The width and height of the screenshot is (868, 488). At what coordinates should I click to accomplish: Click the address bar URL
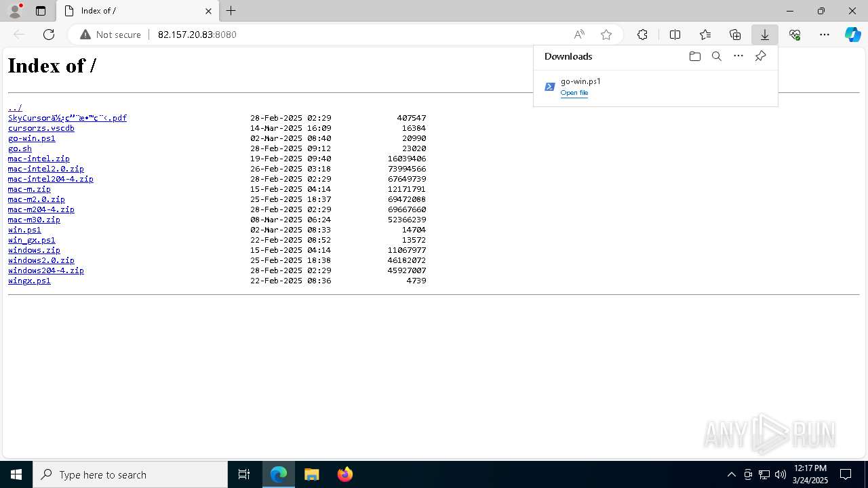[x=197, y=35]
